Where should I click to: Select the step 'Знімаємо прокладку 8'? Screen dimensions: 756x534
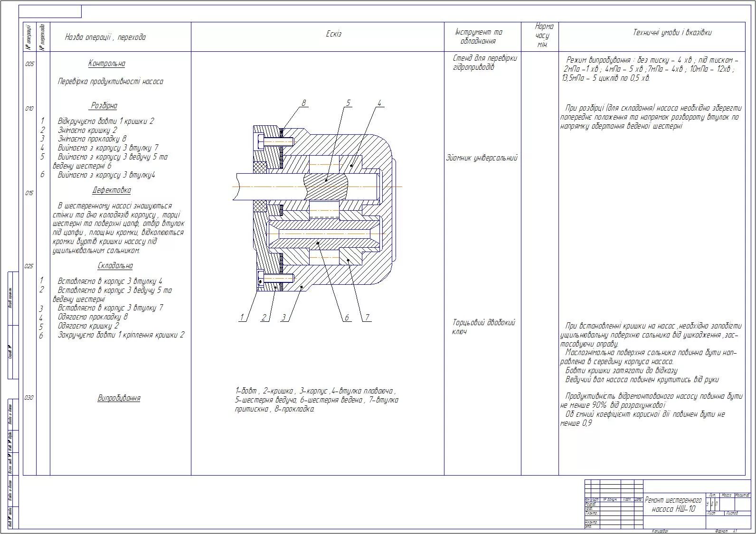click(92, 139)
